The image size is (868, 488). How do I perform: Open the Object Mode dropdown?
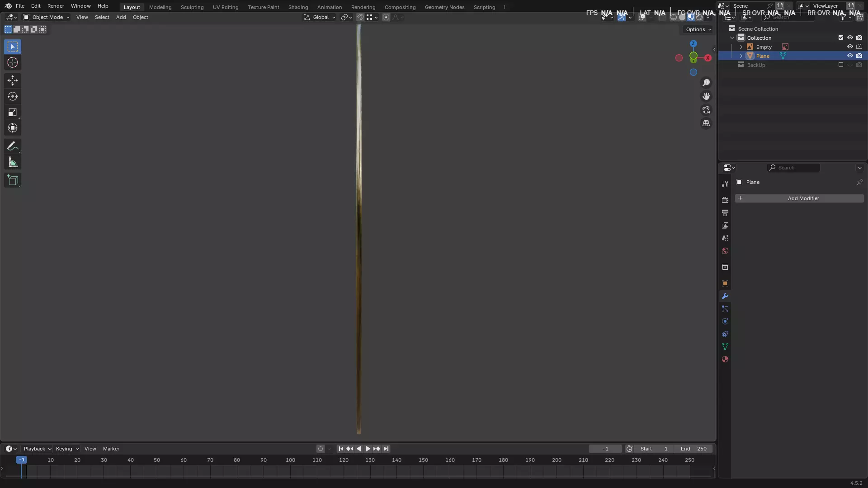[47, 17]
